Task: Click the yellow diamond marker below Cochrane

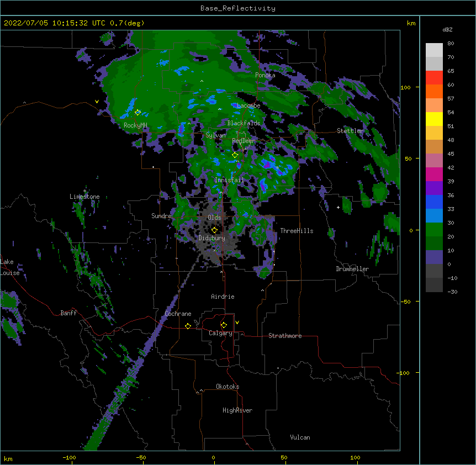Action: 188,326
